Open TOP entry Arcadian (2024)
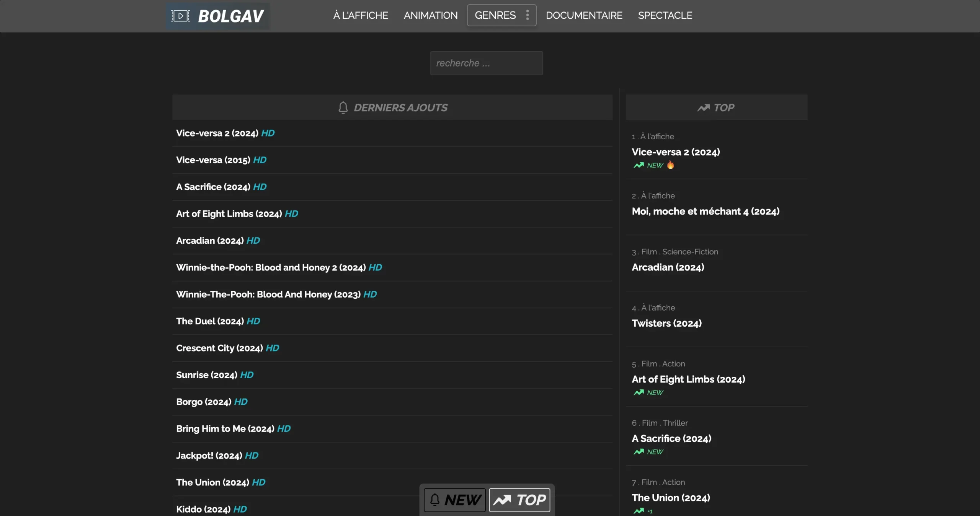This screenshot has width=980, height=516. (x=668, y=267)
